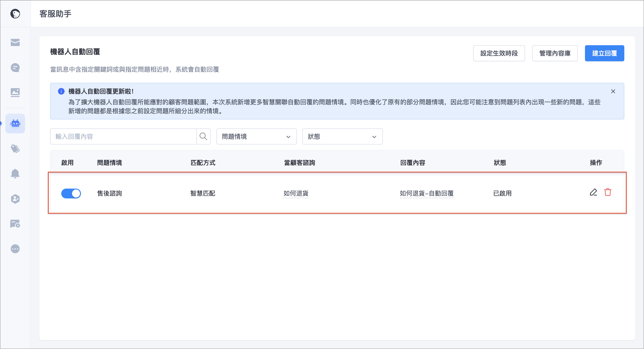Open the chat bubble sidebar icon
The image size is (644, 349).
15,68
